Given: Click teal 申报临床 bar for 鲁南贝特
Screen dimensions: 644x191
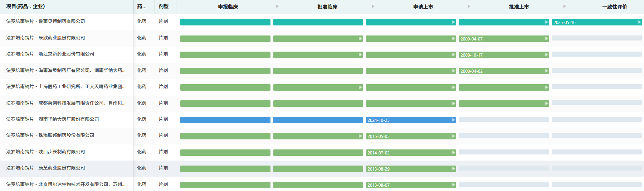Looking at the screenshot, I should pos(225,22).
